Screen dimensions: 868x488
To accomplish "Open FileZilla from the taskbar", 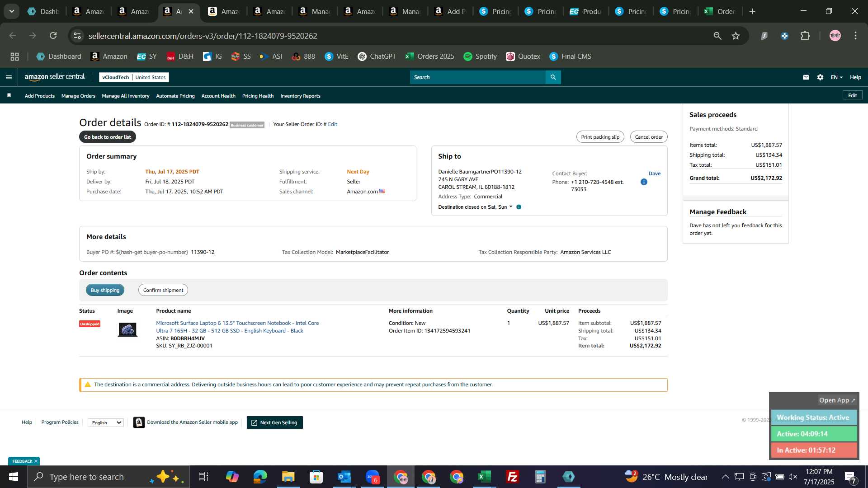I will [x=513, y=477].
